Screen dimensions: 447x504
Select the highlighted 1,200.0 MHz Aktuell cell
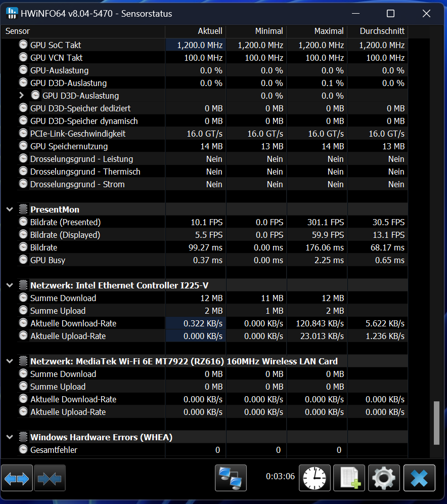click(x=195, y=45)
